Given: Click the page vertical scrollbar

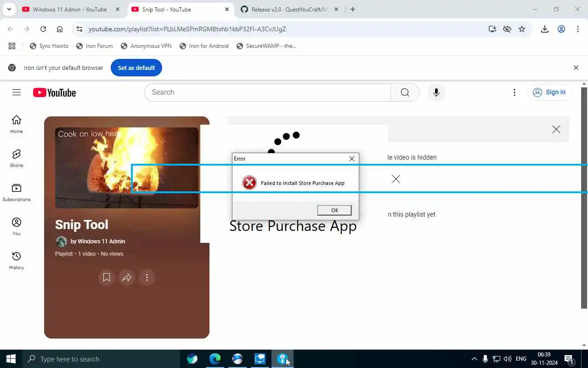Looking at the screenshot, I should (x=584, y=198).
